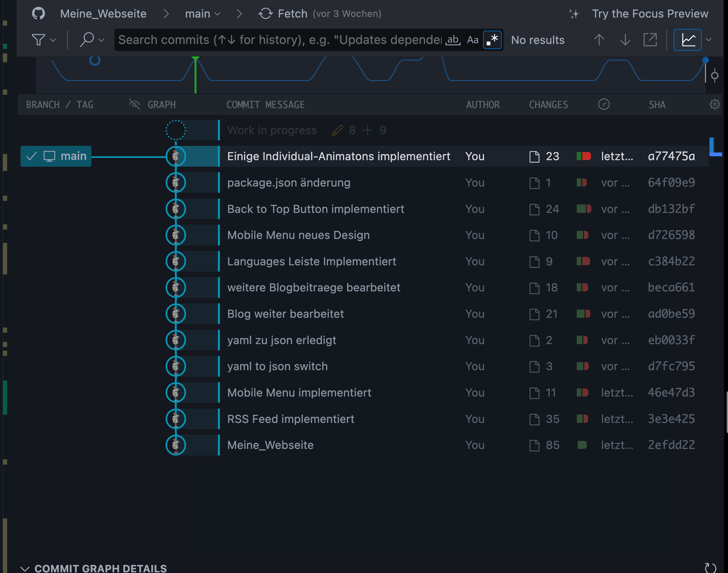Expand the search mode chevron
Screen dimensions: 728x573
pos(101,40)
